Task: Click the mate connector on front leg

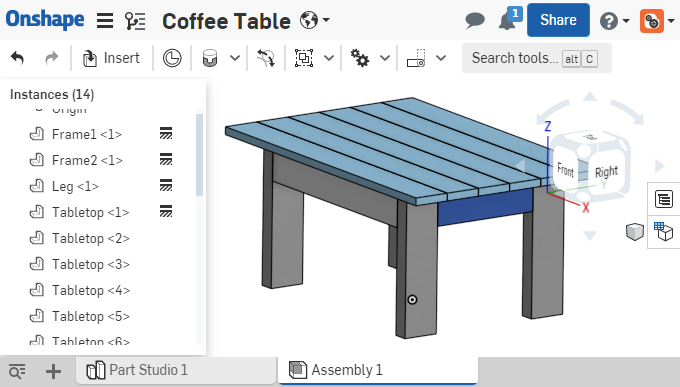Action: pyautogui.click(x=412, y=299)
